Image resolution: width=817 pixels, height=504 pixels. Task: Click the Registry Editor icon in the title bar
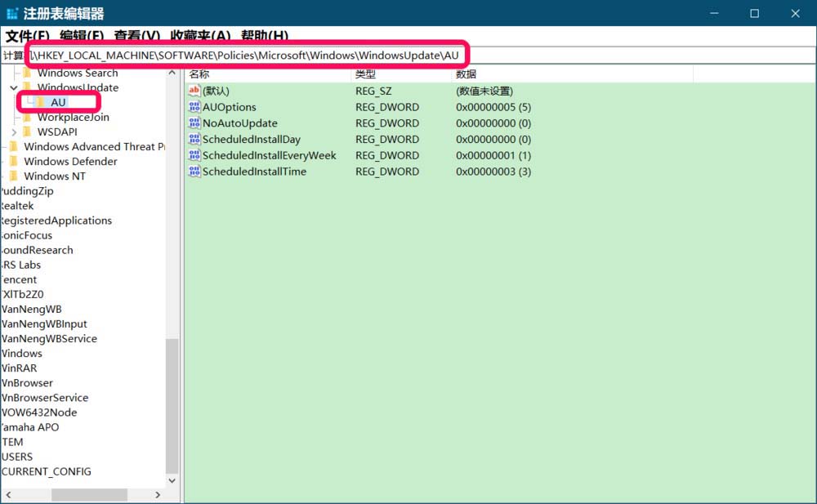(x=11, y=12)
